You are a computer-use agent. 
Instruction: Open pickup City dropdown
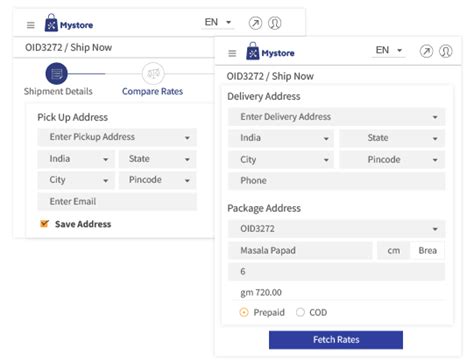click(x=76, y=180)
